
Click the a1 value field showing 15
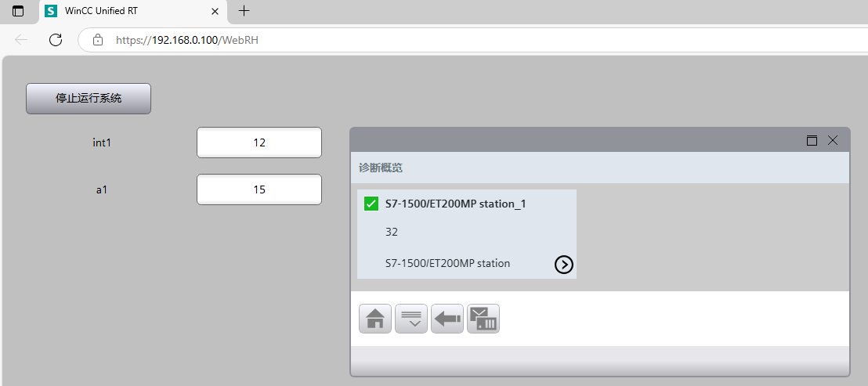pos(259,189)
